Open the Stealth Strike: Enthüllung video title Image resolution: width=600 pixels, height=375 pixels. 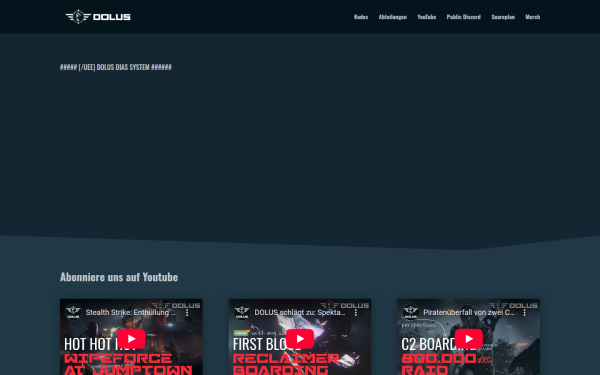click(x=130, y=313)
